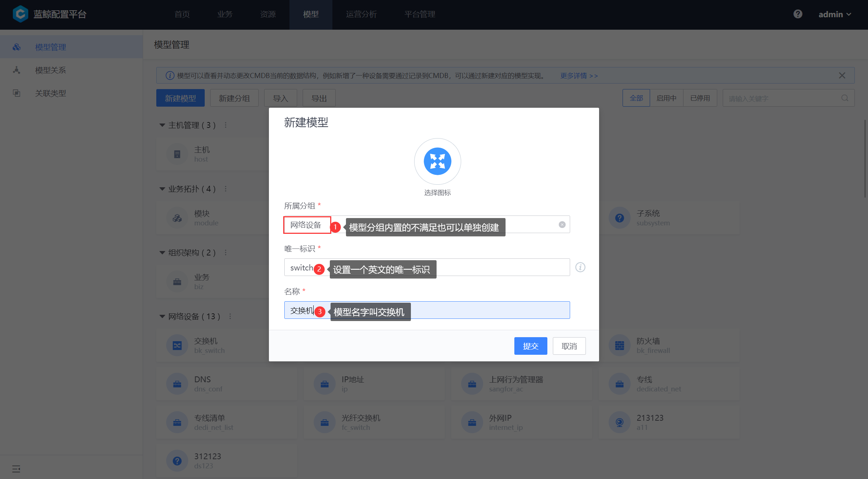
Task: Click the page vertical scrollbar
Action: [865, 158]
